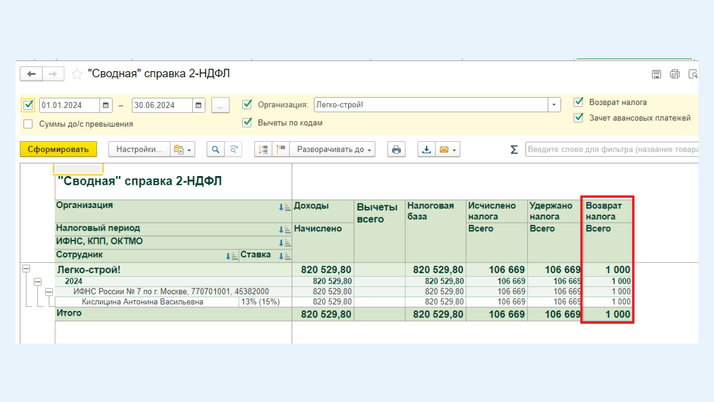Click sort icon in Организация header
Image resolution: width=714 pixels, height=402 pixels.
284,207
